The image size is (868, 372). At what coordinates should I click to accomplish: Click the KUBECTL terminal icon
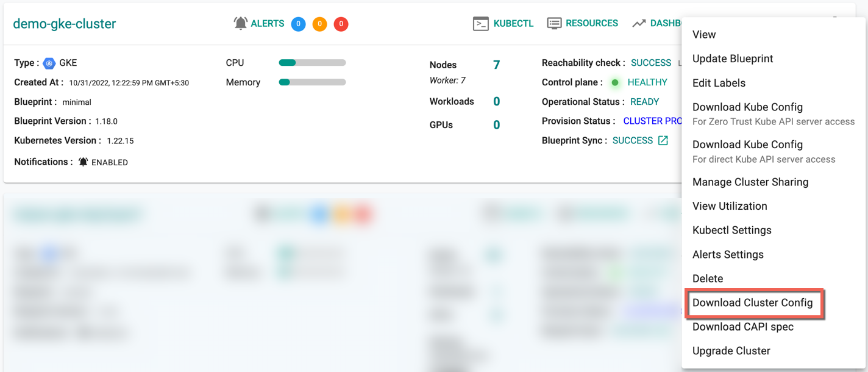481,24
